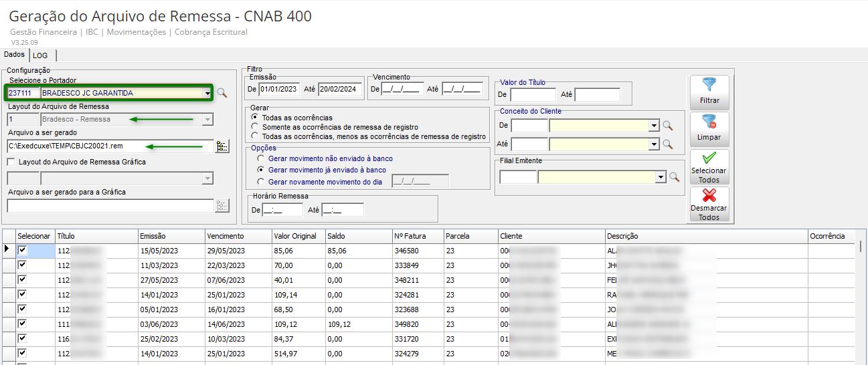Expand the Selecione o Portador dropdown
The height and width of the screenshot is (365, 868).
click(x=207, y=93)
